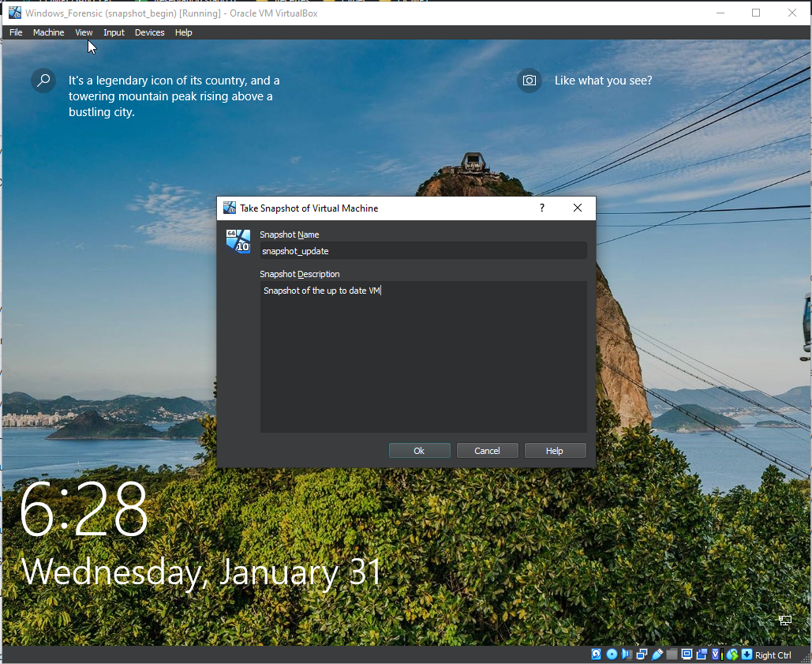Cancel the snapshot dialog
The image size is (812, 664).
coord(487,451)
